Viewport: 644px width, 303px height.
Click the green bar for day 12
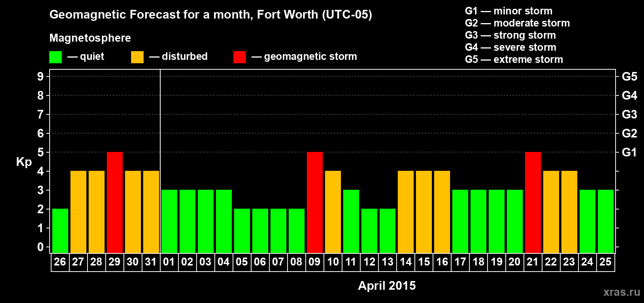pyautogui.click(x=369, y=231)
